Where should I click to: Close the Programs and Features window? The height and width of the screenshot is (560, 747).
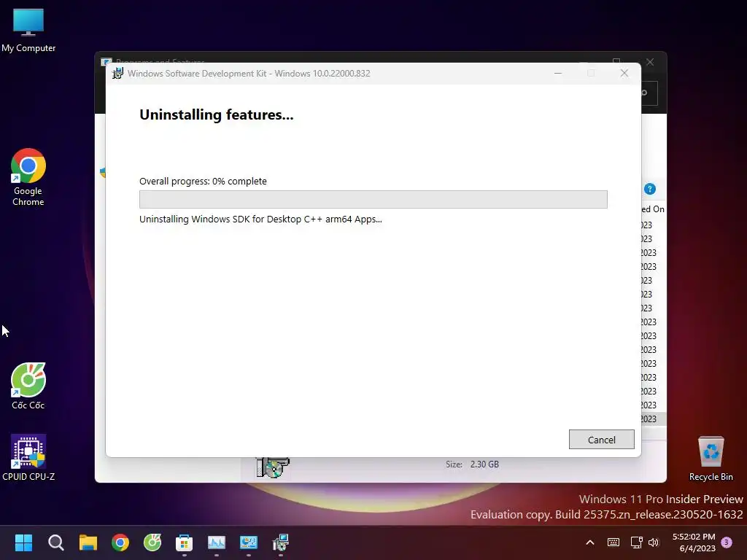(650, 62)
